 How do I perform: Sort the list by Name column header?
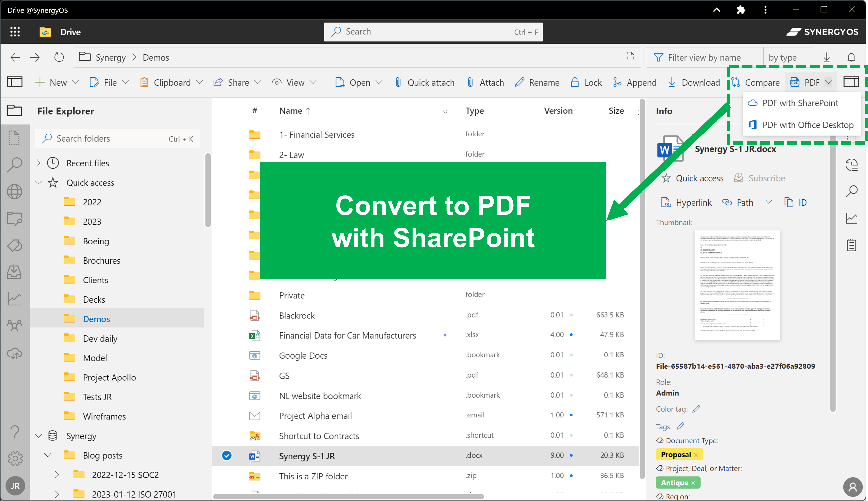click(x=295, y=111)
